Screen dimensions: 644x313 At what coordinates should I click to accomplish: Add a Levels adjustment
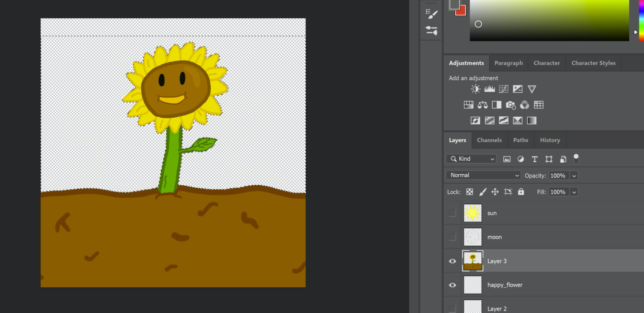pos(489,89)
